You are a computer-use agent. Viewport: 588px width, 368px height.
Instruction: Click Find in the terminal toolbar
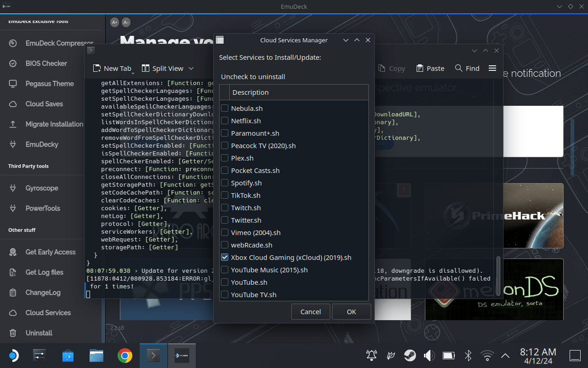tap(467, 68)
